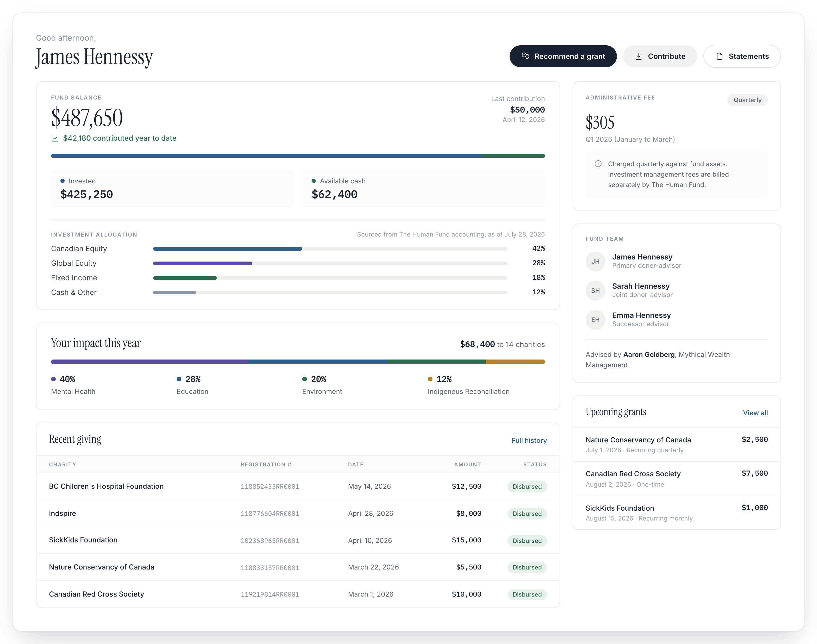Click registration number 118776604RR0001

pos(270,514)
